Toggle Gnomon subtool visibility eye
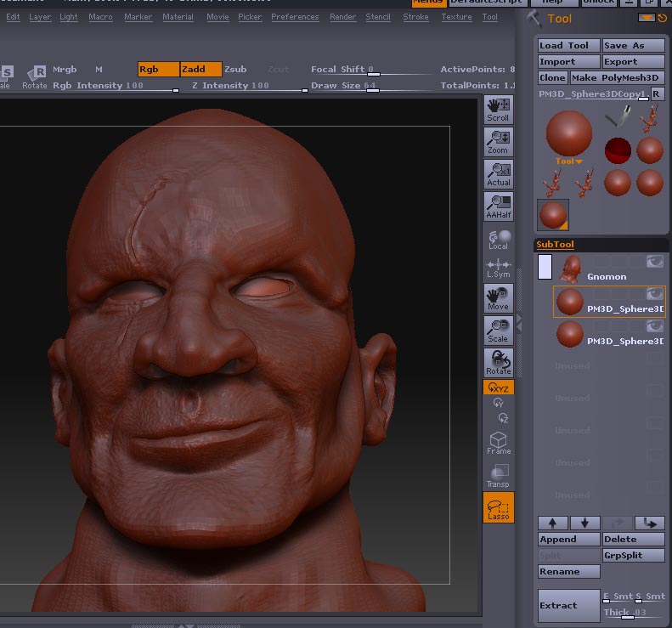Image resolution: width=672 pixels, height=628 pixels. [x=654, y=261]
